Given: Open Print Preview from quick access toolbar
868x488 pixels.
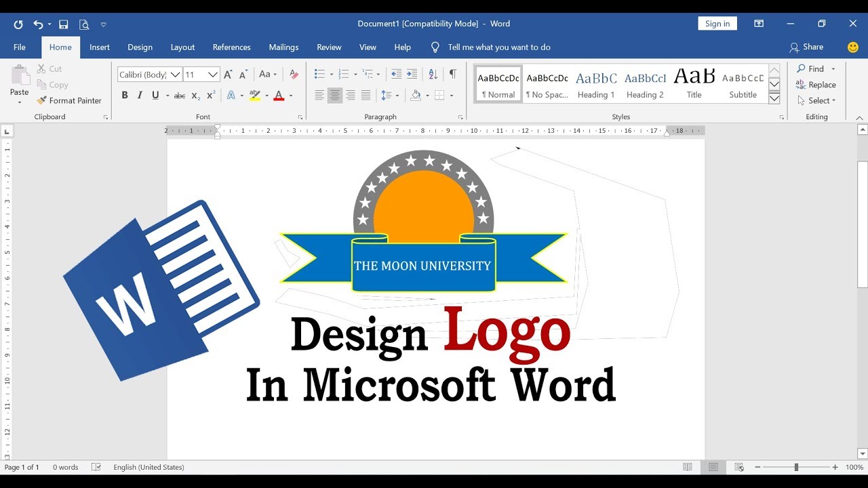Looking at the screenshot, I should tap(84, 24).
